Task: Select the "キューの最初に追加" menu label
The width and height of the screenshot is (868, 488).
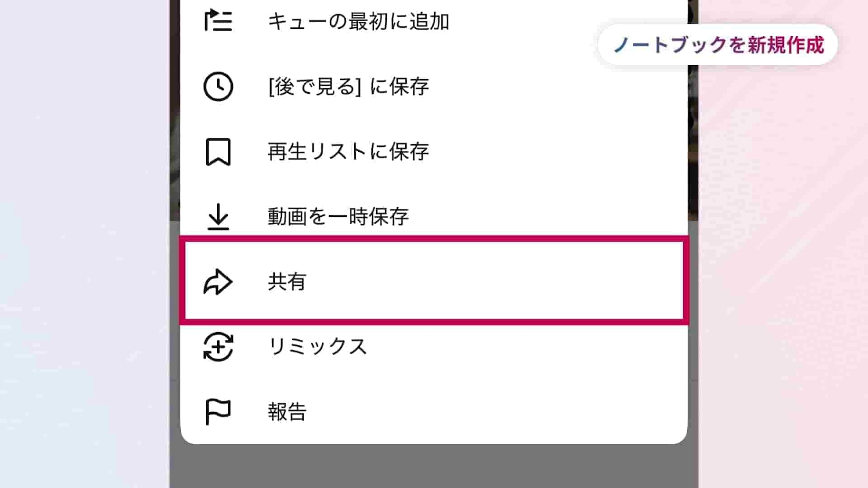Action: click(x=358, y=21)
